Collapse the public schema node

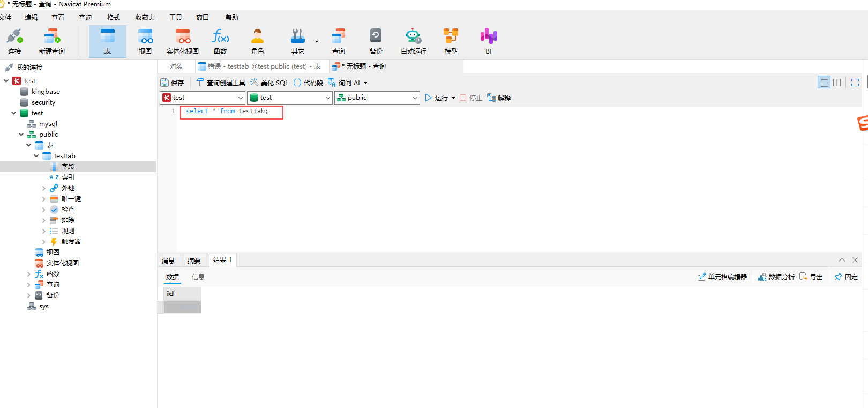point(21,135)
